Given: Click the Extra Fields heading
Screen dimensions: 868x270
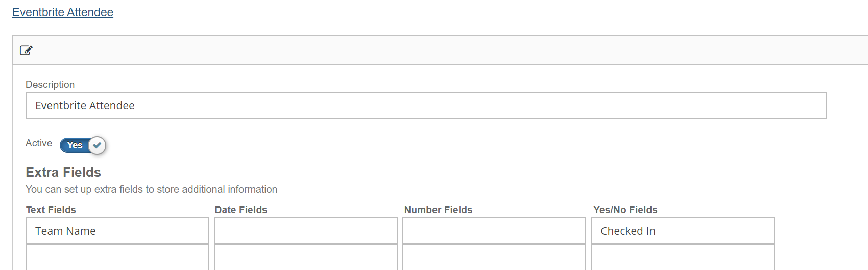Looking at the screenshot, I should point(63,172).
